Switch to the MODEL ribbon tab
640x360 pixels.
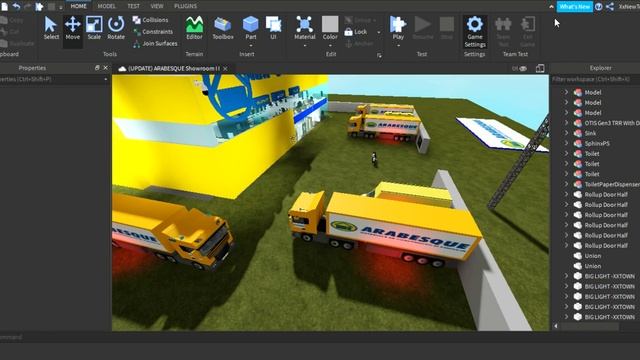click(x=107, y=6)
